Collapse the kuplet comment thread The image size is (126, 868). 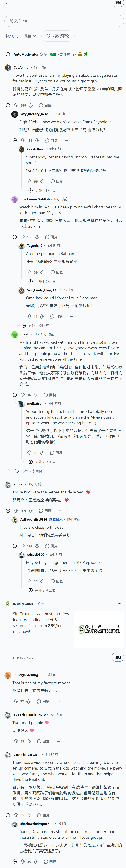8,510
